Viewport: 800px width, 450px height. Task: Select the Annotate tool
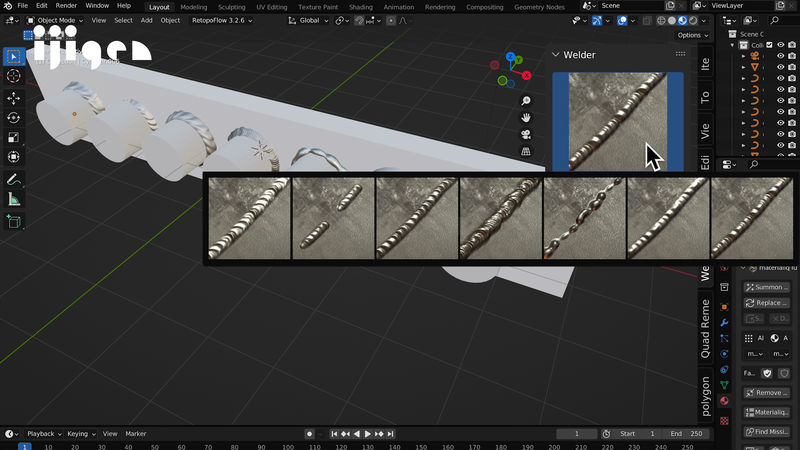14,180
